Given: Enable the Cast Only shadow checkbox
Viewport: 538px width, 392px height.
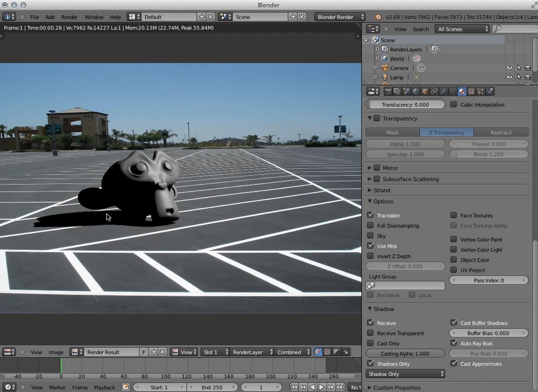Looking at the screenshot, I should pyautogui.click(x=370, y=343).
